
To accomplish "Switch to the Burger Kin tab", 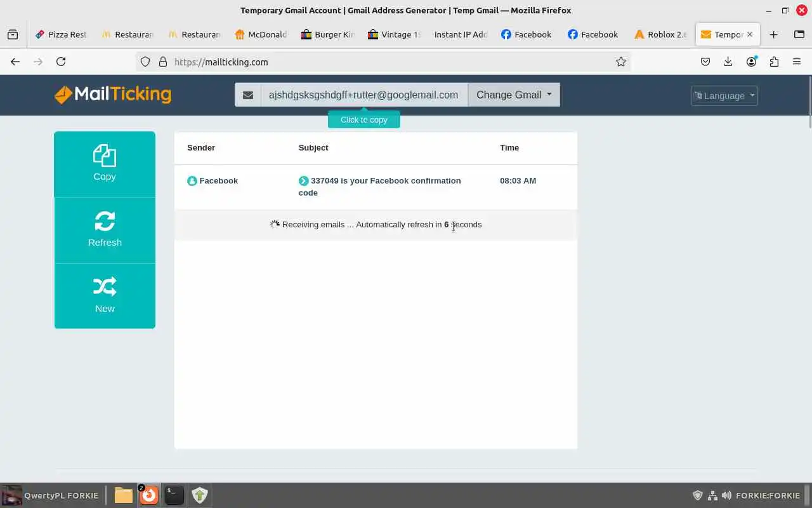I will (x=327, y=34).
